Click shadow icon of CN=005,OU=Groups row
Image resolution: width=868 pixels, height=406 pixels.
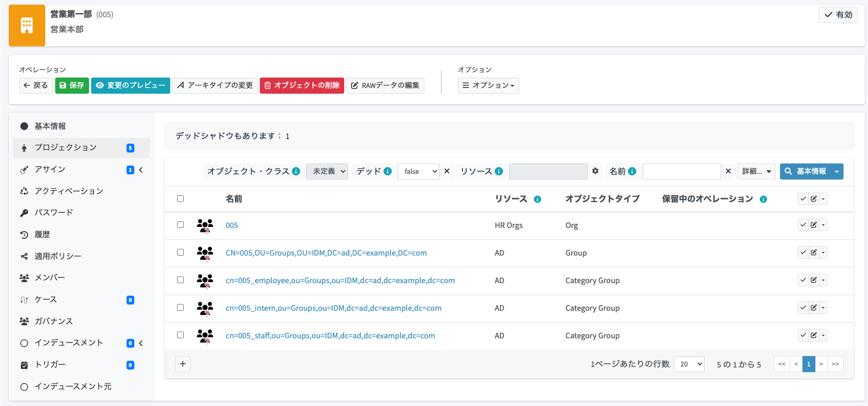205,253
